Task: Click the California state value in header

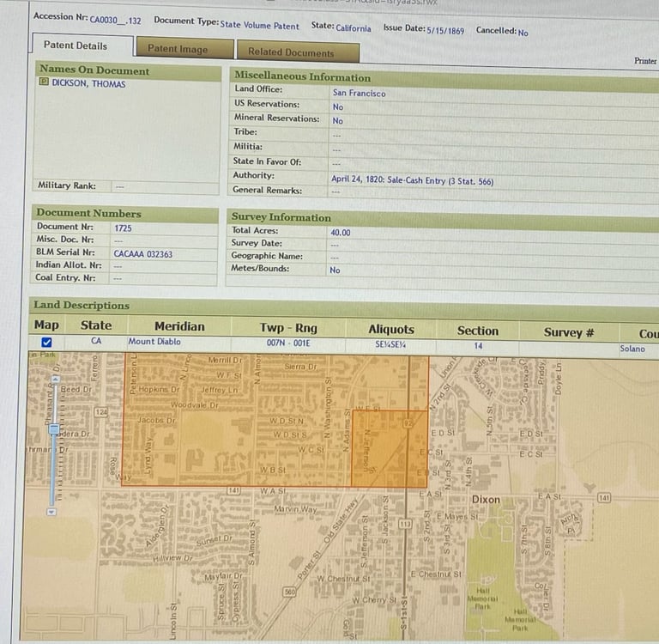Action: coord(354,28)
